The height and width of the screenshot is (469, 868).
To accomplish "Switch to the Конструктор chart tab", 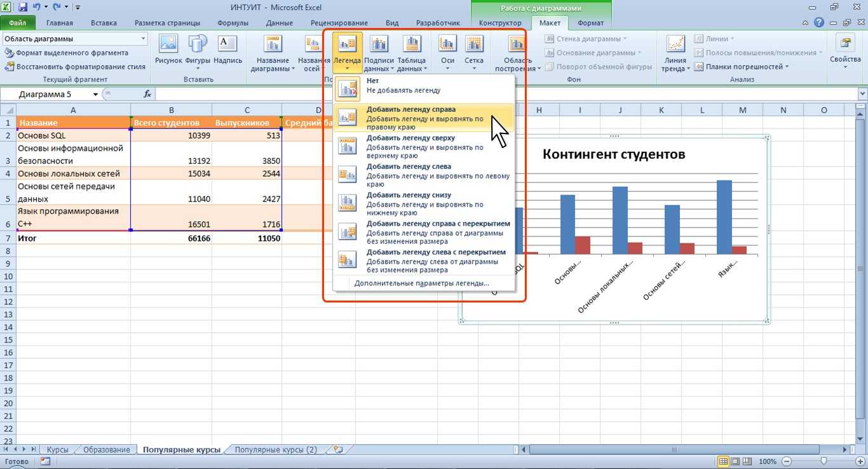I will tap(500, 23).
